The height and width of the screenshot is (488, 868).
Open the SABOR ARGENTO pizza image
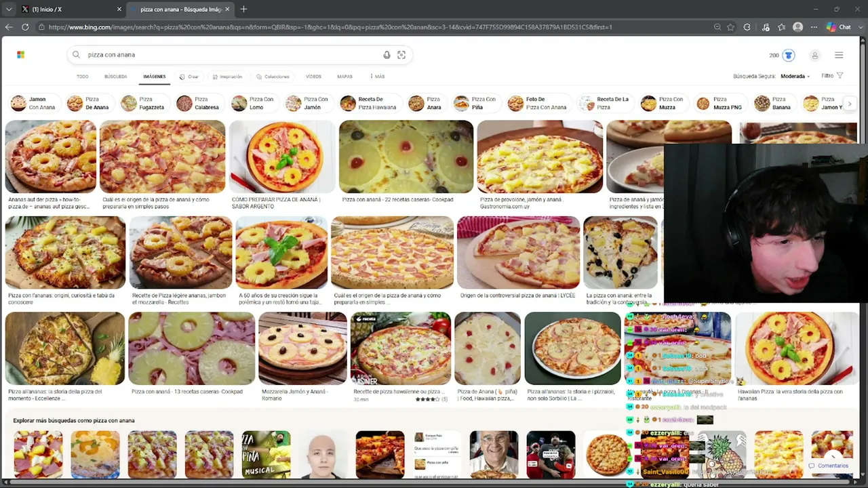(282, 157)
